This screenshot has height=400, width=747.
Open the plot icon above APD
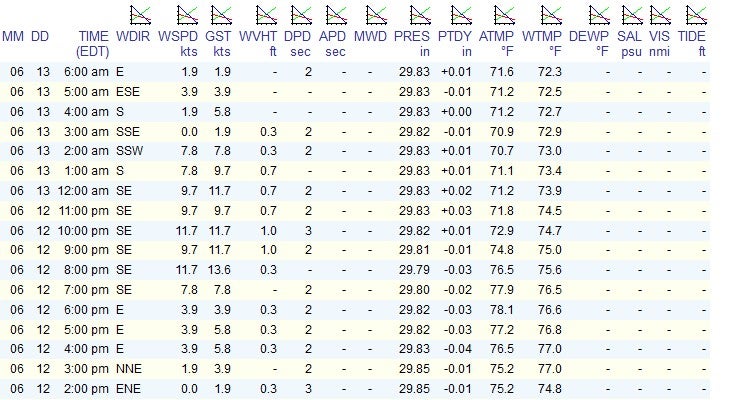coord(337,15)
